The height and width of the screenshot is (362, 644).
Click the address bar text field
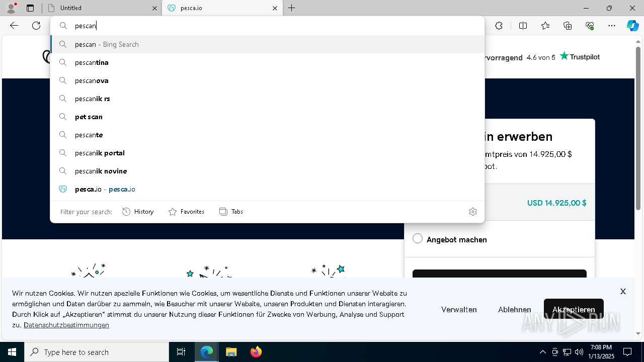coord(267,26)
